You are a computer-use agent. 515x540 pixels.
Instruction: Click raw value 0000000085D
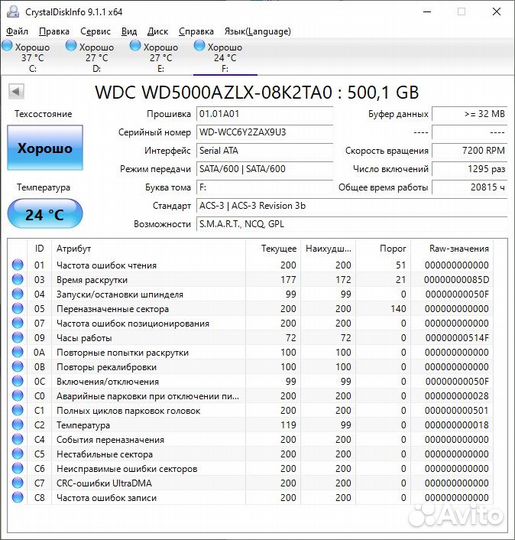point(456,280)
